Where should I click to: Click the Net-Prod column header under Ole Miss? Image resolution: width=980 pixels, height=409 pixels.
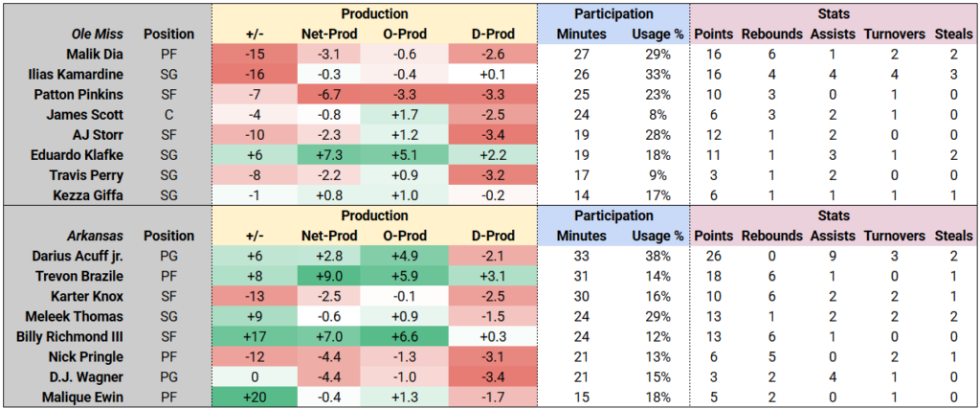click(x=327, y=34)
